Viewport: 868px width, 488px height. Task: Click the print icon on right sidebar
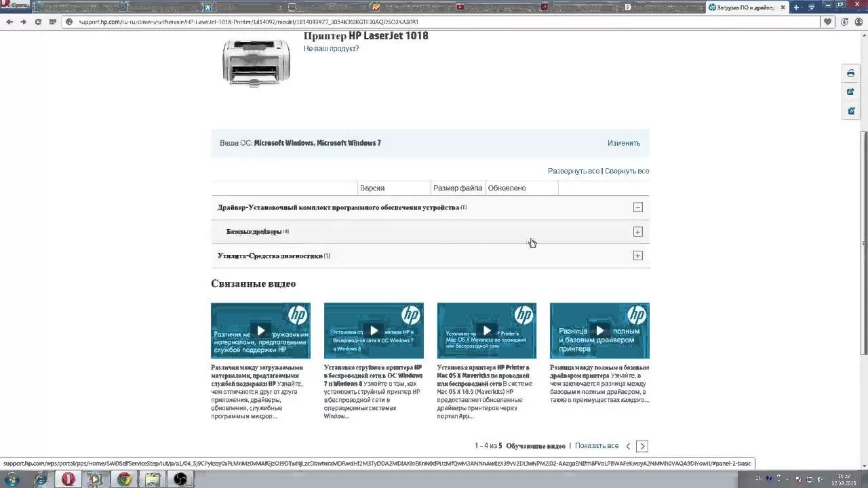coord(850,73)
